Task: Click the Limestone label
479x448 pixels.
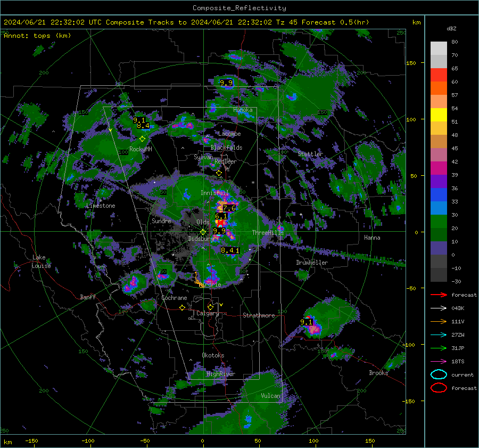Action: click(x=101, y=206)
